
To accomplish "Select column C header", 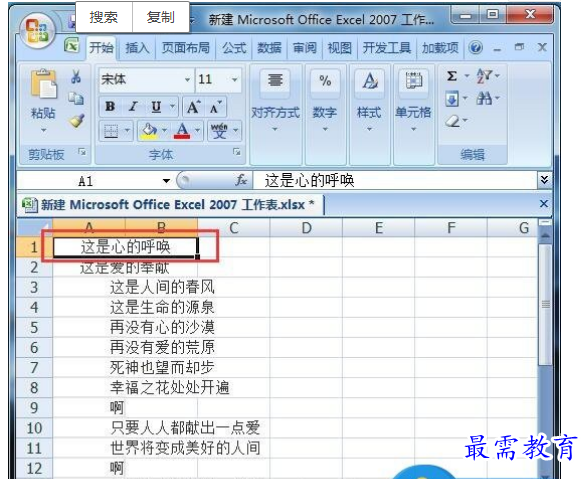I will pos(234,228).
